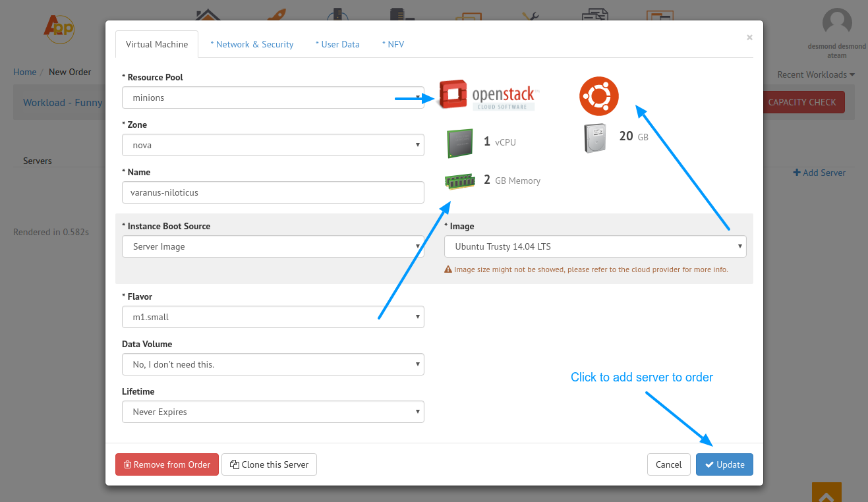Click the Name input field
Image resolution: width=868 pixels, height=502 pixels.
[273, 192]
